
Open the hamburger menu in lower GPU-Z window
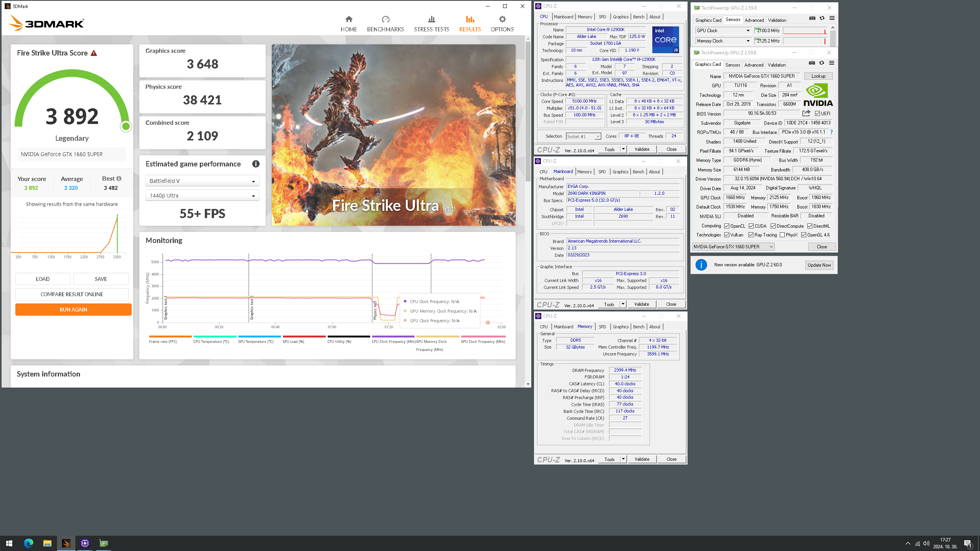[x=831, y=63]
